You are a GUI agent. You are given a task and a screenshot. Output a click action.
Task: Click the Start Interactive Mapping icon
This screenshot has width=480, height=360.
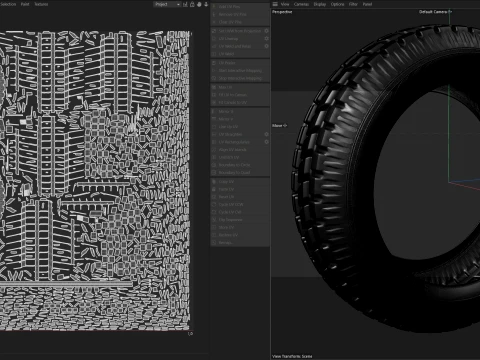[214, 71]
